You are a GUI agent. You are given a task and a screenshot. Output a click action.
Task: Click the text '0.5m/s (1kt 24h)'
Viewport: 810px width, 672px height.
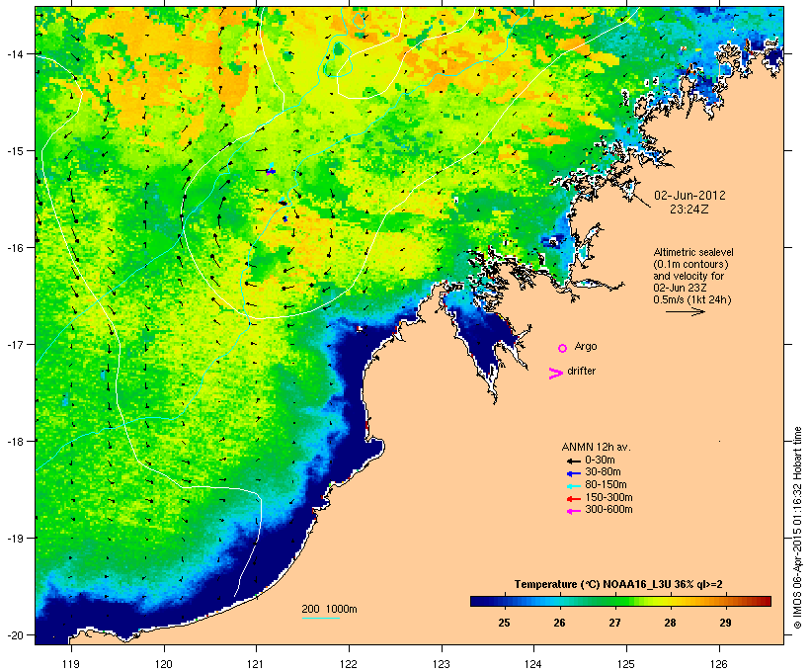pyautogui.click(x=692, y=299)
